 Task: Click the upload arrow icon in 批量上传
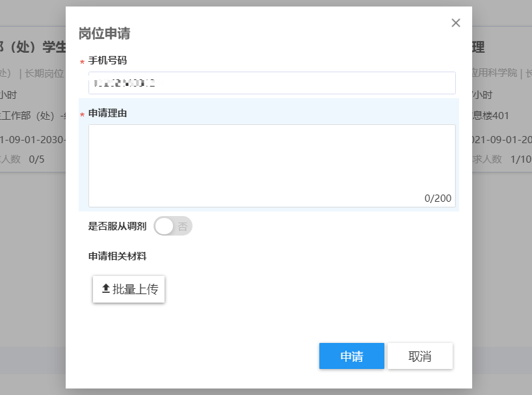pos(106,289)
